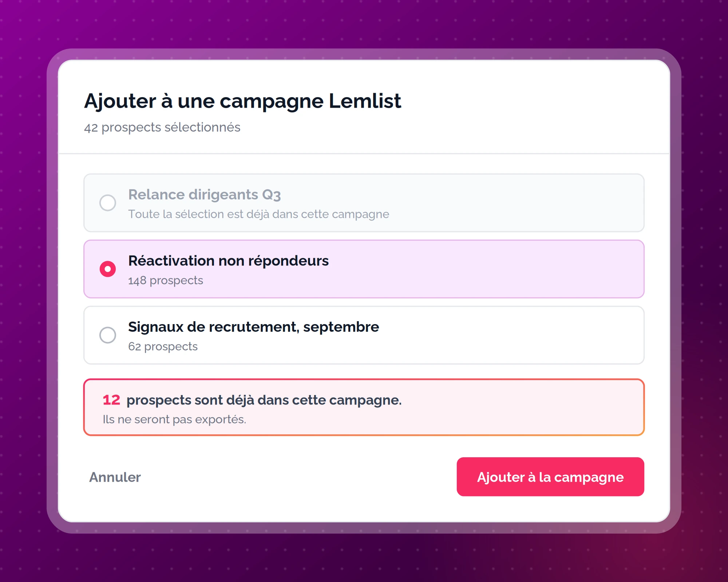Click the "148 prospects" count text
Viewport: 728px width, 582px height.
(166, 280)
